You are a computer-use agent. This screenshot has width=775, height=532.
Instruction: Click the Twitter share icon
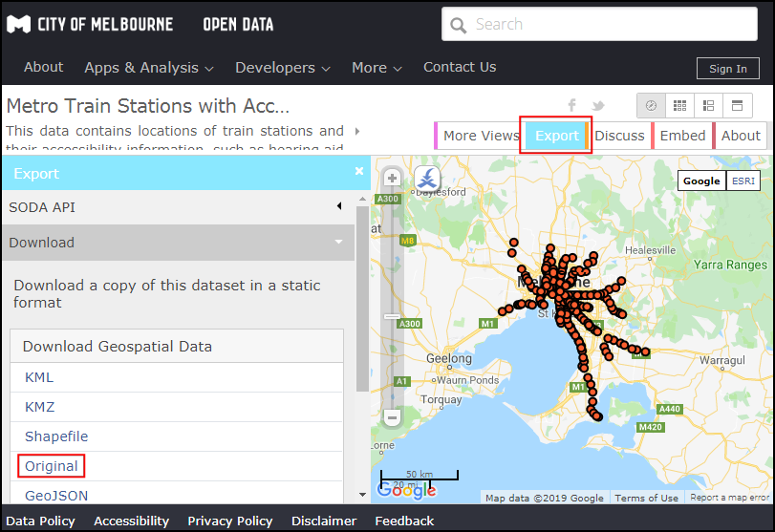coord(598,105)
